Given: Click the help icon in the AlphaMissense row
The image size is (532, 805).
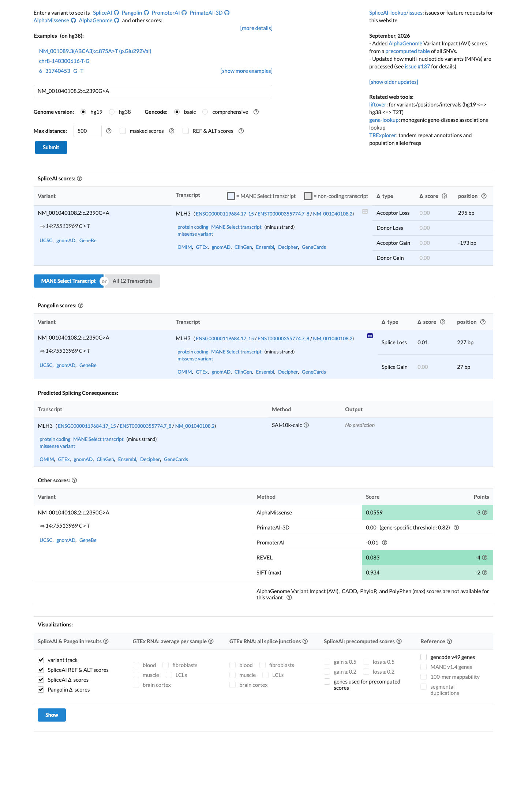Looking at the screenshot, I should pos(485,513).
